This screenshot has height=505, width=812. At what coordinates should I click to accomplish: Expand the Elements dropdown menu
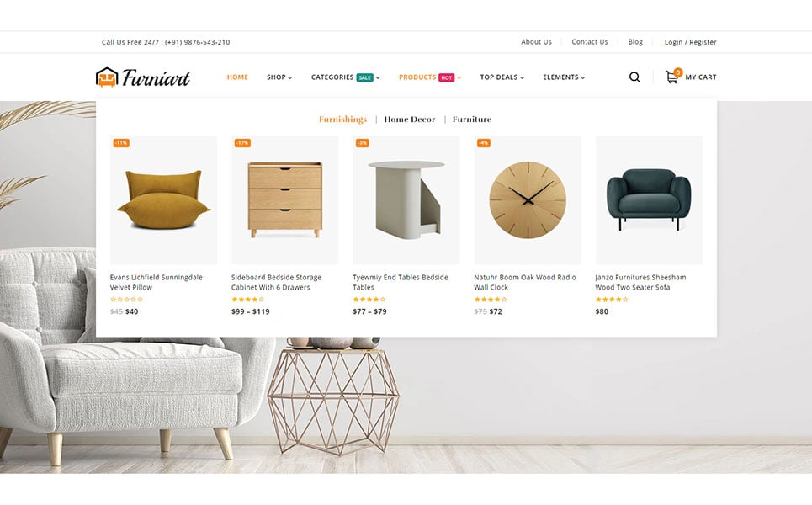[564, 77]
